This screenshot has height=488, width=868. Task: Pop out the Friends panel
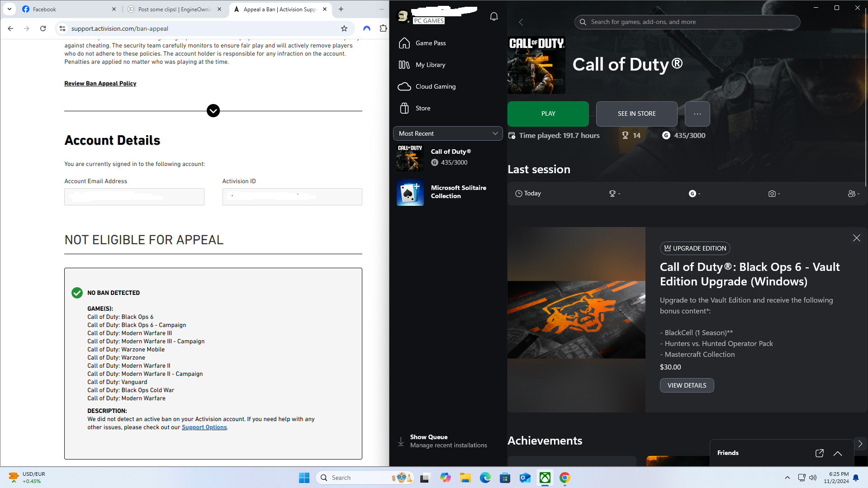(x=819, y=453)
